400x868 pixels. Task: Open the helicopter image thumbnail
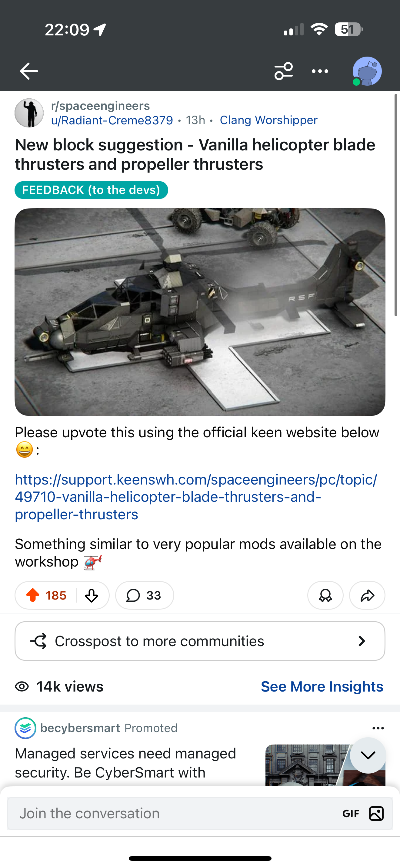200,312
